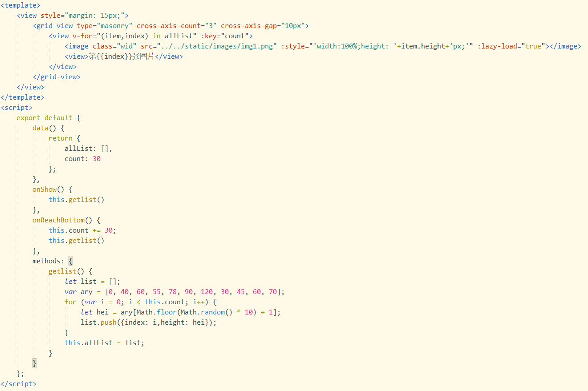Click the :lazy-load="true" attribute
Image resolution: width=588 pixels, height=391 pixels.
[x=511, y=46]
